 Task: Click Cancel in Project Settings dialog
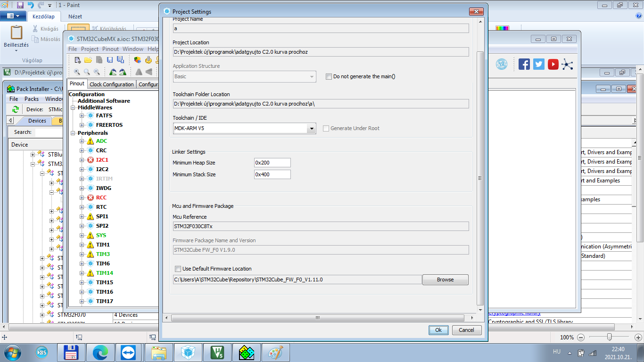467,330
